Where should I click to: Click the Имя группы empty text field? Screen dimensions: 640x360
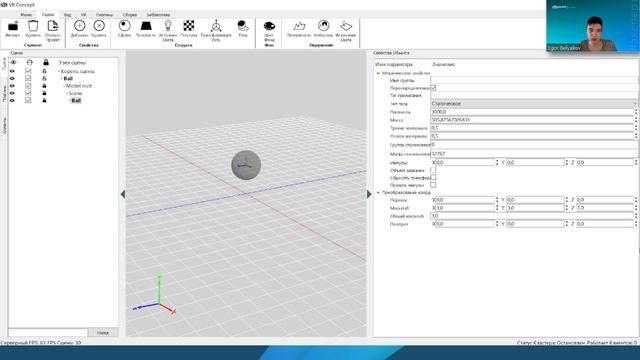(x=534, y=80)
